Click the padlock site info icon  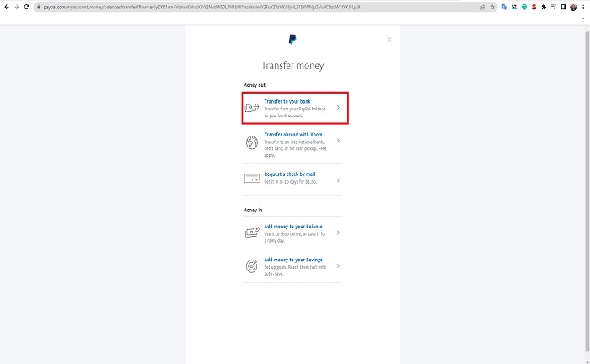tap(39, 7)
